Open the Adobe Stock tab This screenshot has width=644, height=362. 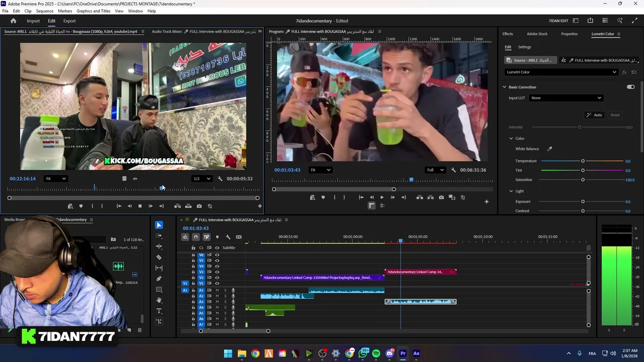tap(537, 34)
